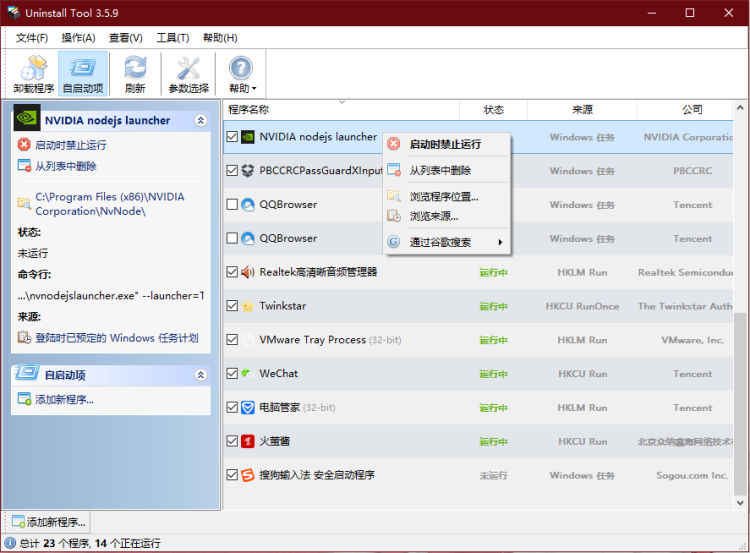This screenshot has height=553, width=750.
Task: Click the Twinkstar star icon
Action: coord(247,306)
